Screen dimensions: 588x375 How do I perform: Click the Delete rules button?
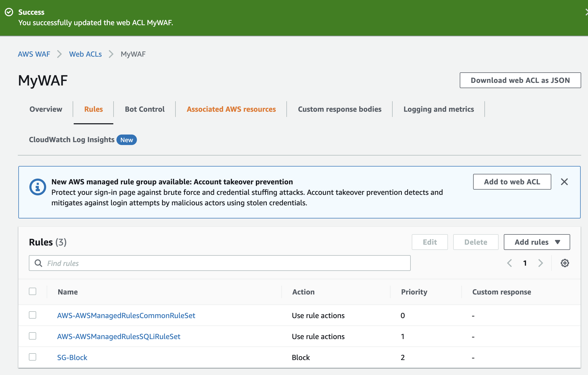pos(476,242)
